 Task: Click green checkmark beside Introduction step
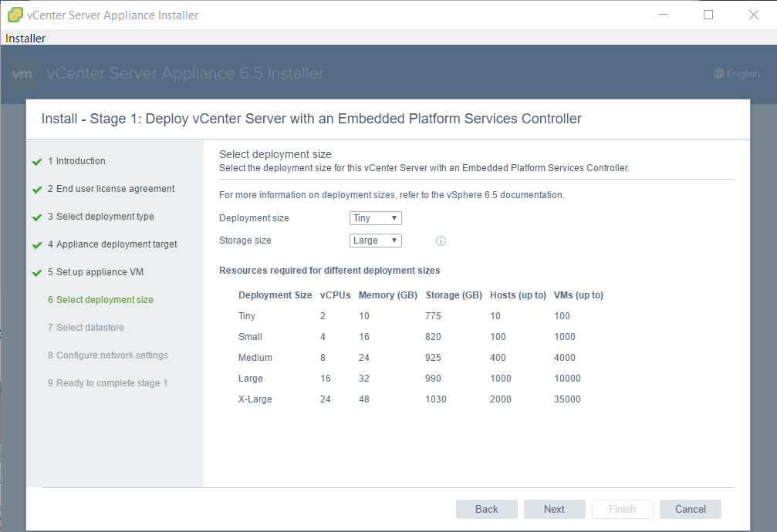point(37,162)
